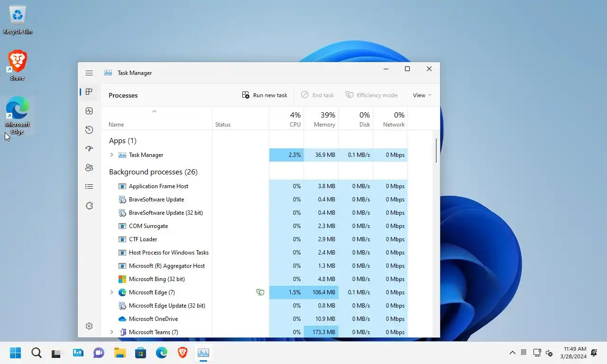The image size is (607, 364).
Task: Select the Recycle Bin desktop icon
Action: point(18,20)
